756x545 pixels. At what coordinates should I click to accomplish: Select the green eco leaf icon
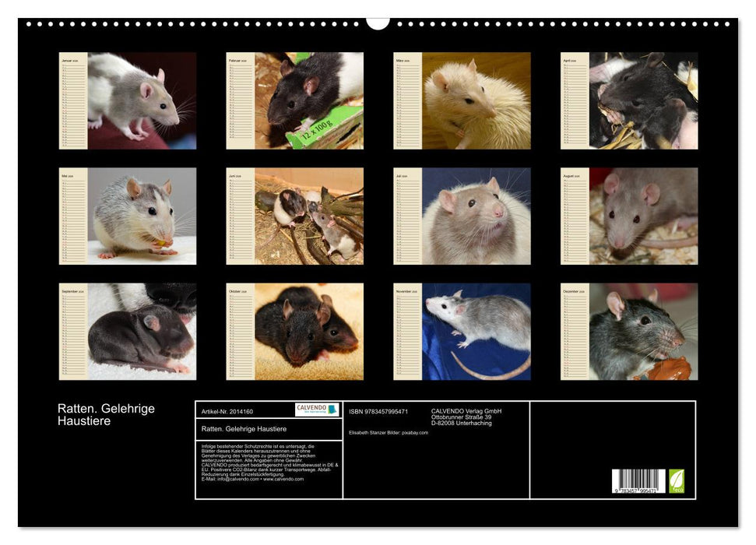(x=677, y=480)
